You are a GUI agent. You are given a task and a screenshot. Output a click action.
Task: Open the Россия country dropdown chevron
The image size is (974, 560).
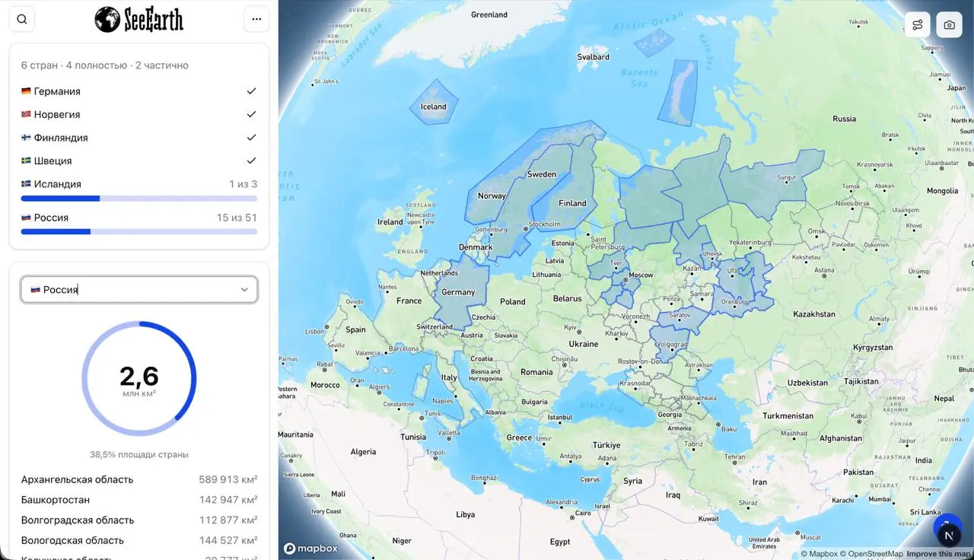[x=244, y=289]
